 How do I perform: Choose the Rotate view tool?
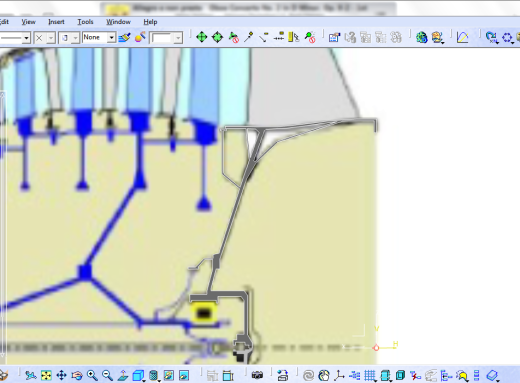click(x=77, y=375)
